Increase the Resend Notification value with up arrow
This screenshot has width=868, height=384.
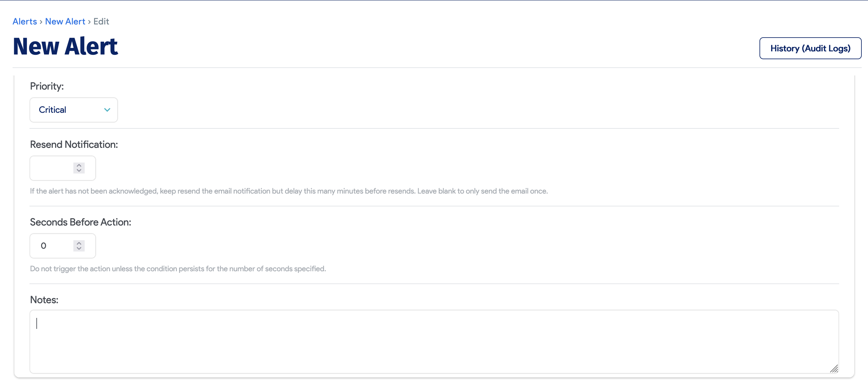point(79,165)
